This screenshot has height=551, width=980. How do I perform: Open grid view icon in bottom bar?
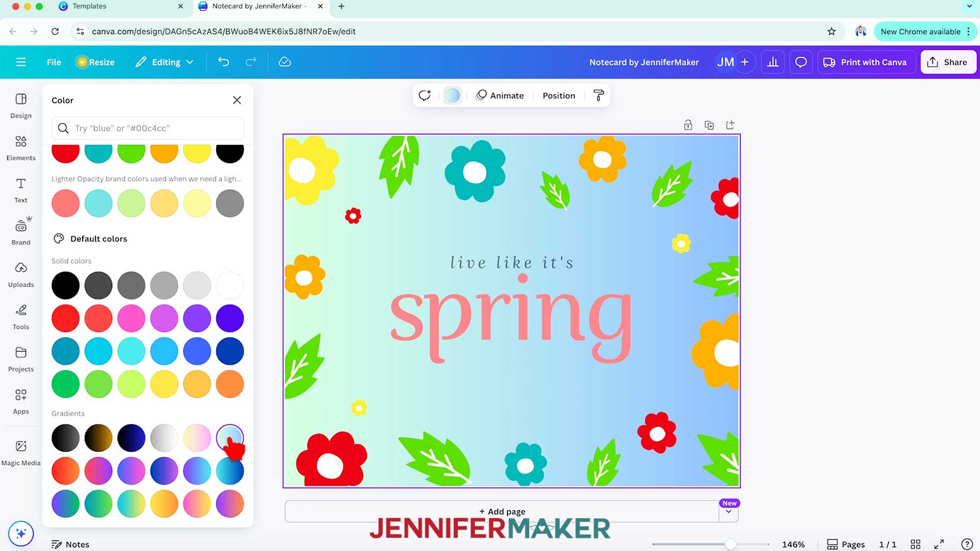click(x=915, y=544)
